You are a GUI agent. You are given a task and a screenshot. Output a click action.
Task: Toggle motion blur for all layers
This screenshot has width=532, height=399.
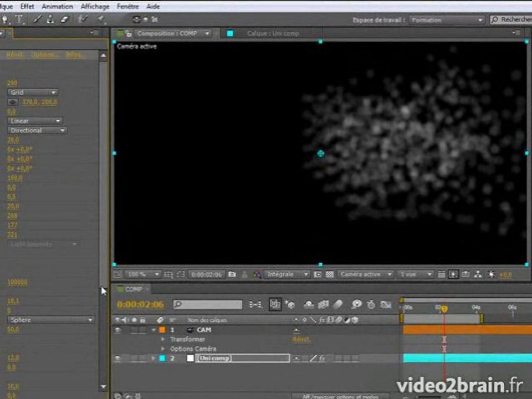pyautogui.click(x=337, y=304)
